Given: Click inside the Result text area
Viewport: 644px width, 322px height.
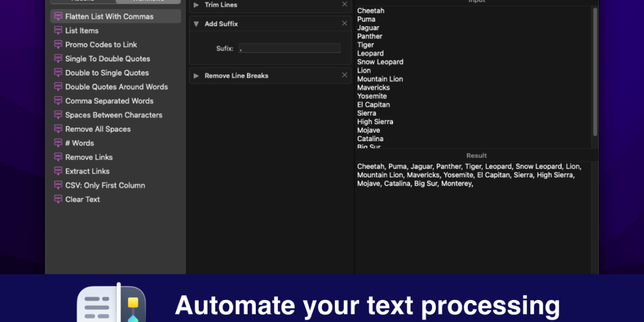Looking at the screenshot, I should 475,226.
